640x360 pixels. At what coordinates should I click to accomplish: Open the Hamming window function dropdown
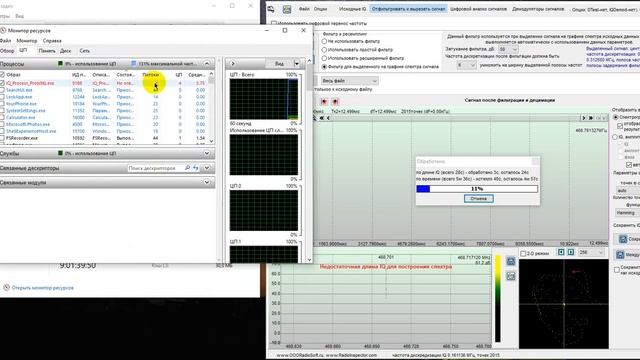(x=627, y=213)
